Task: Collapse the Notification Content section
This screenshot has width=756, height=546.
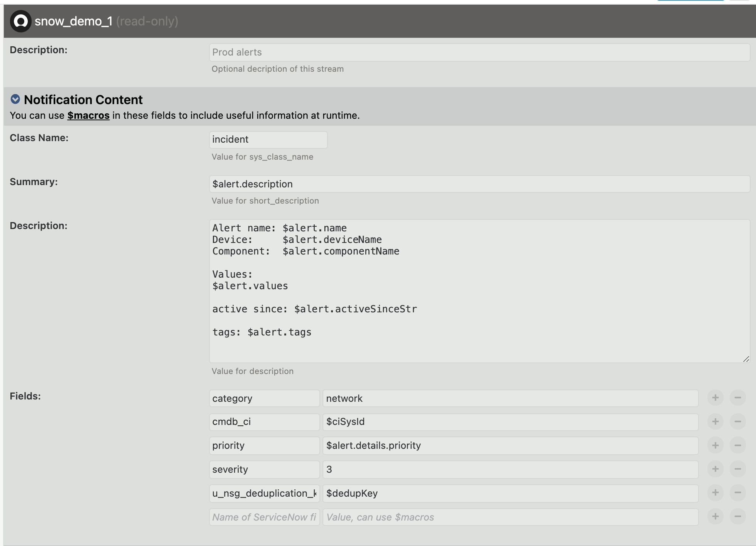Action: pos(15,99)
